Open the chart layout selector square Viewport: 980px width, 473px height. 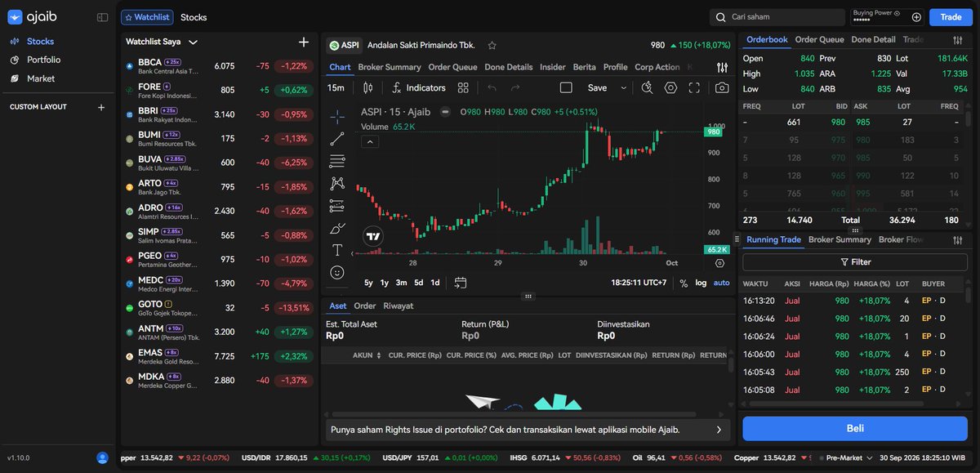point(566,87)
